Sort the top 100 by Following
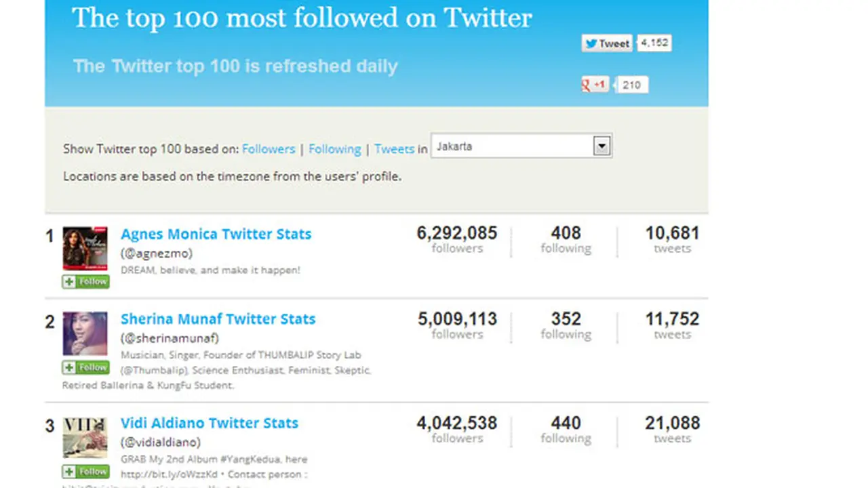 (334, 148)
